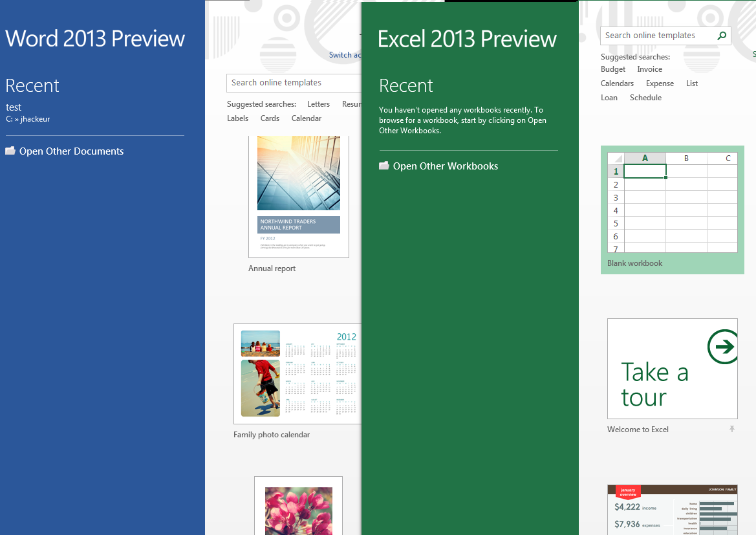
Task: Click the Switch account link in Word
Action: click(x=345, y=55)
